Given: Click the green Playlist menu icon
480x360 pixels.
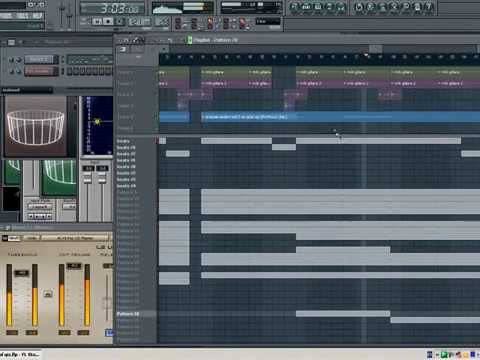Looking at the screenshot, I should pos(189,40).
